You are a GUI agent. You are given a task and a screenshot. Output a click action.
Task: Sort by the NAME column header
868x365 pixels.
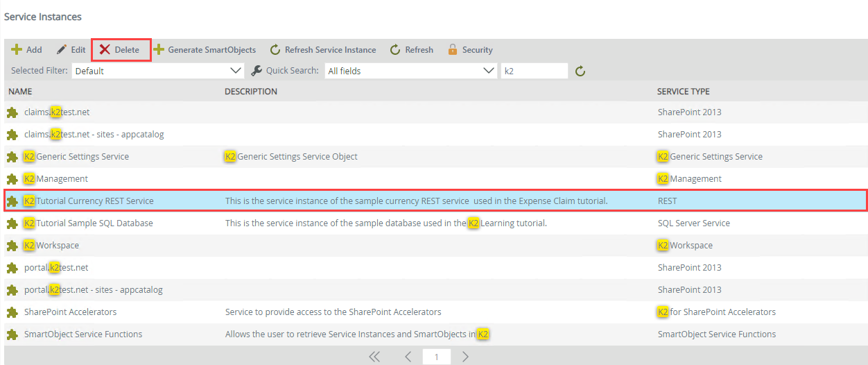20,92
